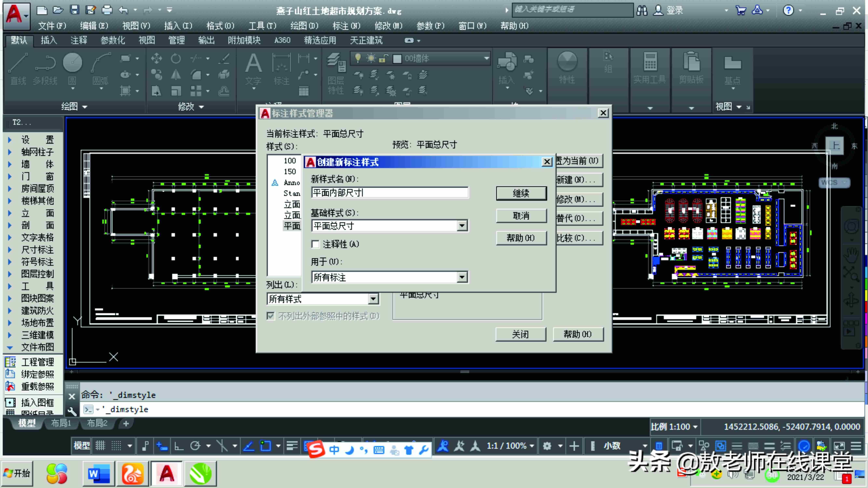This screenshot has width=868, height=488.
Task: Open the Format (格式) menu
Action: (x=220, y=26)
